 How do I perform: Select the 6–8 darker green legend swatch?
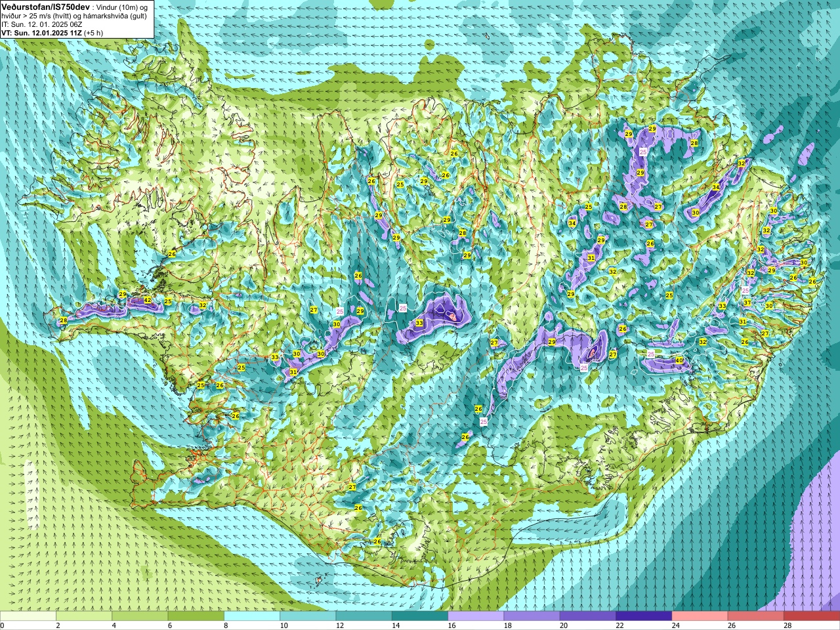[196, 616]
